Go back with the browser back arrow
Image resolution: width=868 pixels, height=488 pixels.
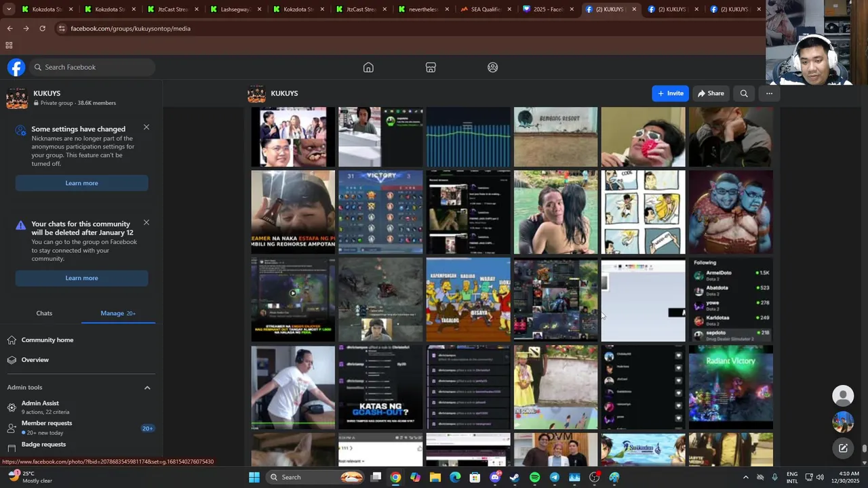click(x=9, y=28)
